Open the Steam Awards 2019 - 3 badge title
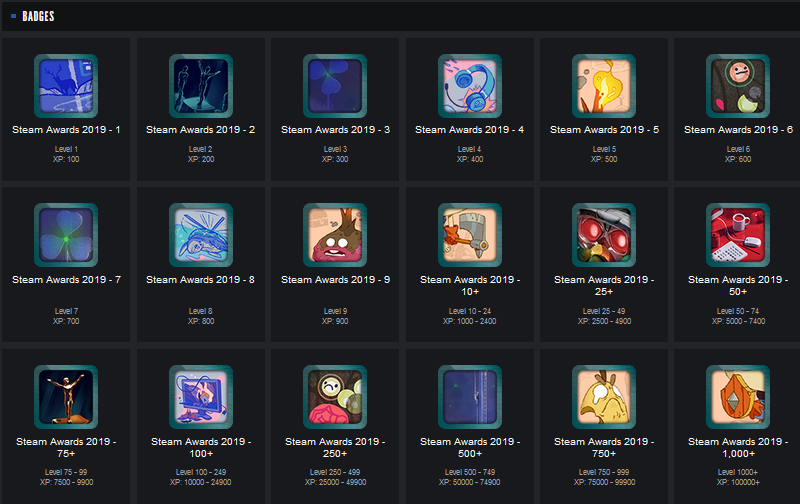Image resolution: width=800 pixels, height=504 pixels. point(335,130)
